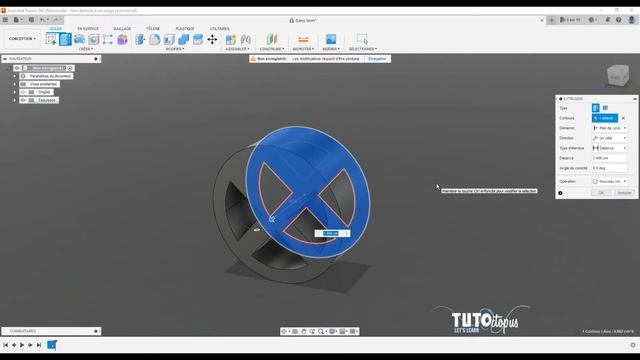Click Annuler in the Extrusion dialog
Viewport: 640px width, 360px height.
[x=624, y=193]
